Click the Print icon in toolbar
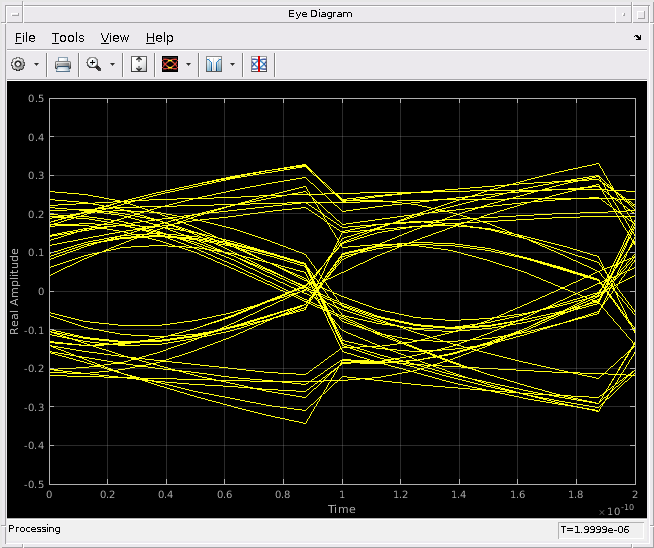This screenshot has height=548, width=654. click(62, 64)
